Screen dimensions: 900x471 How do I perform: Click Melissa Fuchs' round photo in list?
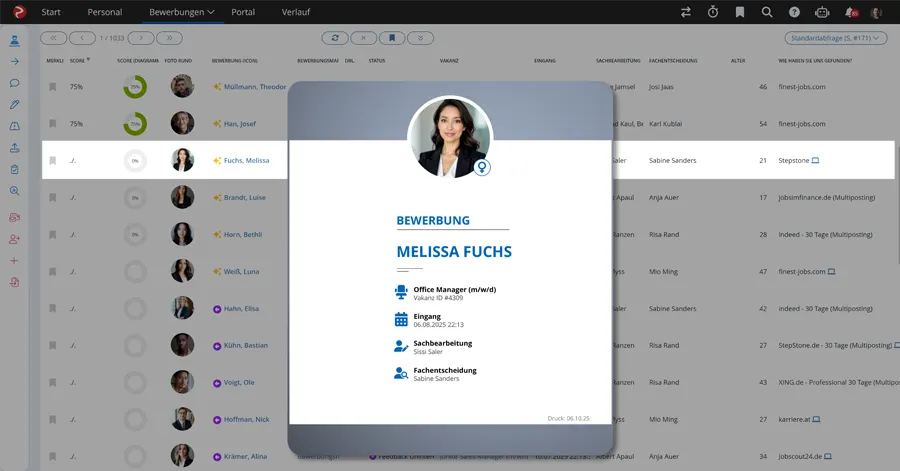click(x=182, y=160)
